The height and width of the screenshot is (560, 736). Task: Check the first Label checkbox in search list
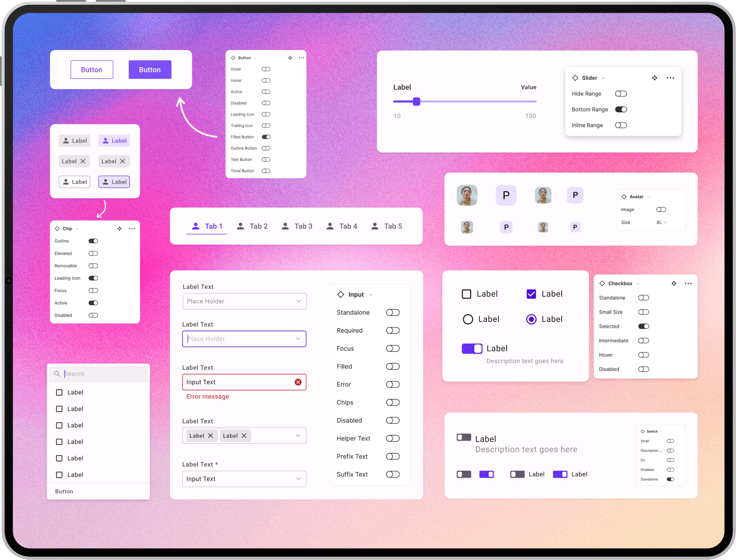pos(59,392)
